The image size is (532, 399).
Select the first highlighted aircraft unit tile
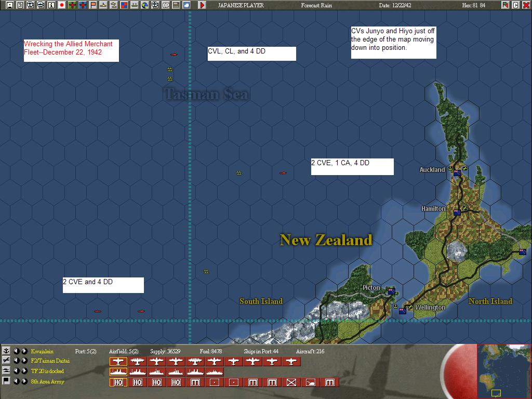click(x=118, y=362)
